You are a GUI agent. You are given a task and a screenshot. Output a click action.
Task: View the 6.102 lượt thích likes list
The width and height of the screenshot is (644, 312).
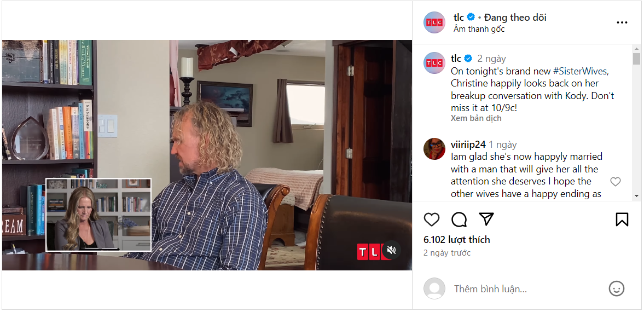457,240
